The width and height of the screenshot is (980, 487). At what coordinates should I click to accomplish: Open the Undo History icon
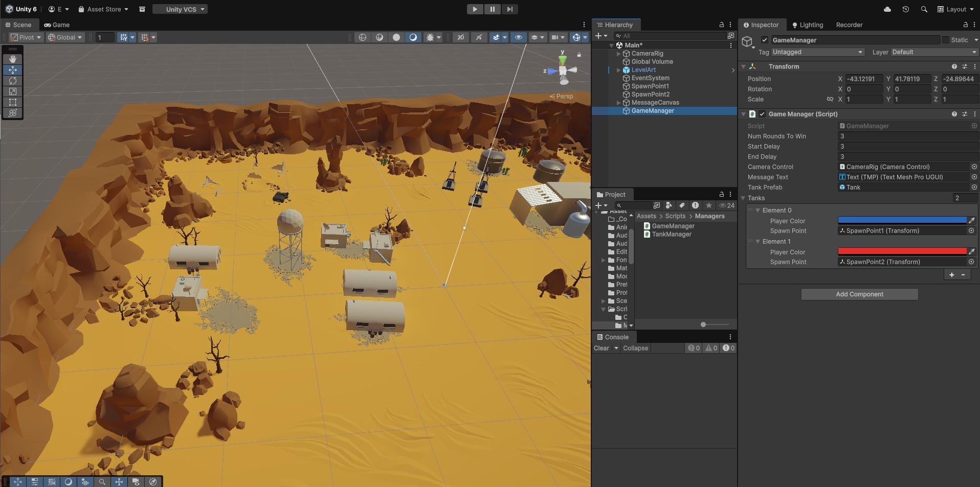[x=905, y=9]
